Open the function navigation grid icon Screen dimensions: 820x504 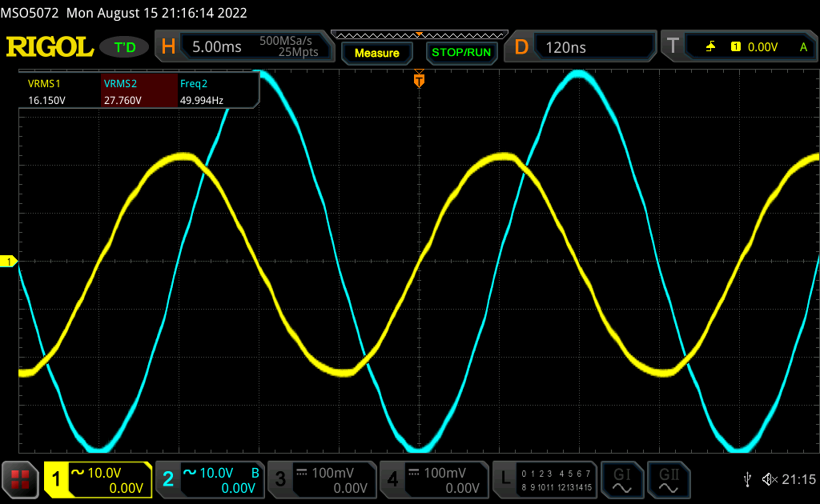(x=21, y=479)
